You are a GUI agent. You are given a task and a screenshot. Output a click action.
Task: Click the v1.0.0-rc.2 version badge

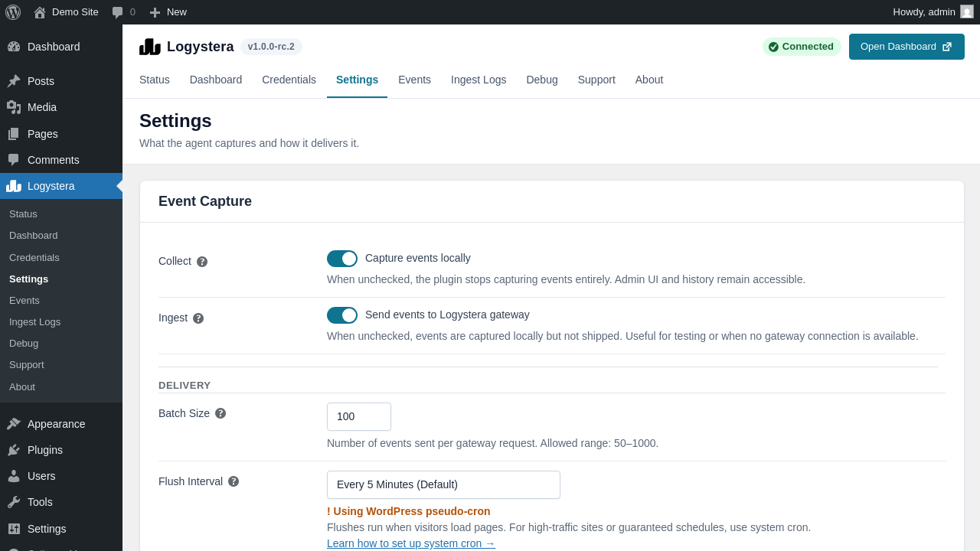[271, 47]
